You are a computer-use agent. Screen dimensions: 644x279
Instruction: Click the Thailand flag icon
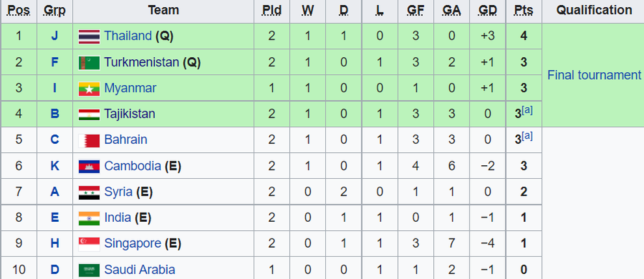tap(89, 36)
